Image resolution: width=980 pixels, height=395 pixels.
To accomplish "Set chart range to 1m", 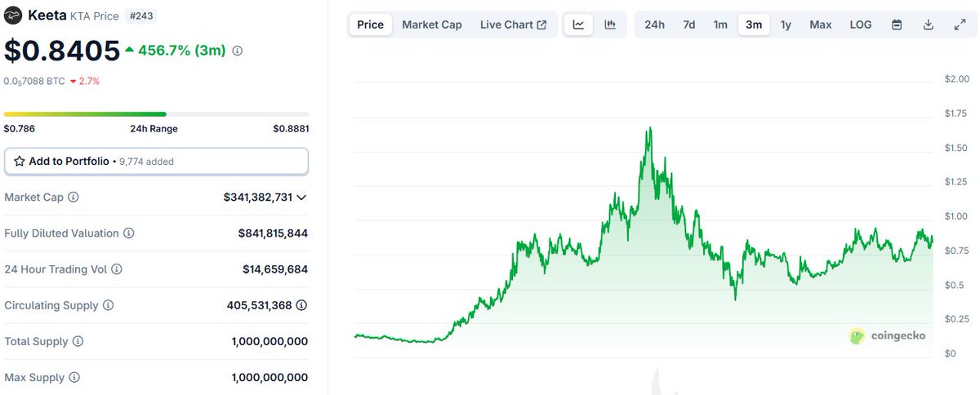I will (720, 24).
